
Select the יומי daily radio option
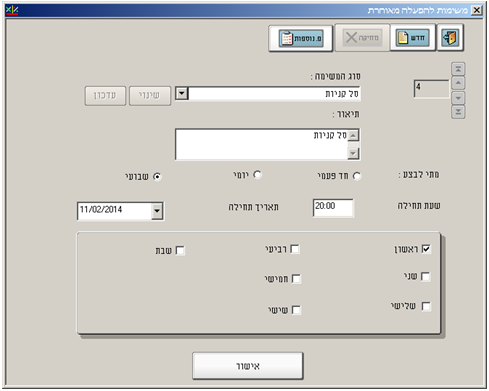pos(257,175)
